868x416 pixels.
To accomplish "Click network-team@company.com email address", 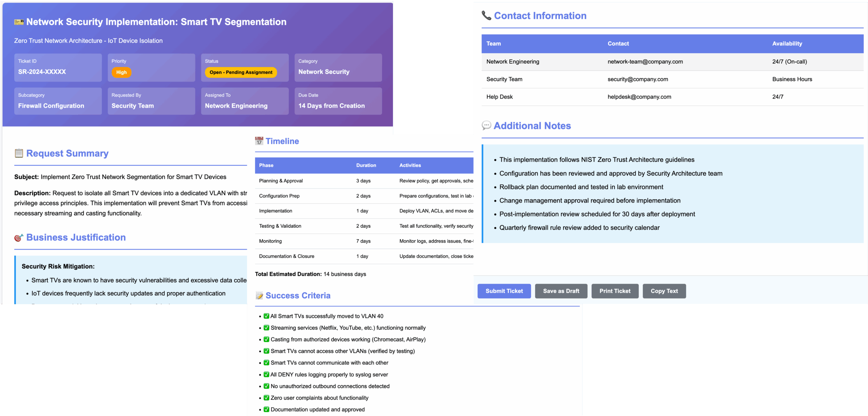I will (645, 62).
